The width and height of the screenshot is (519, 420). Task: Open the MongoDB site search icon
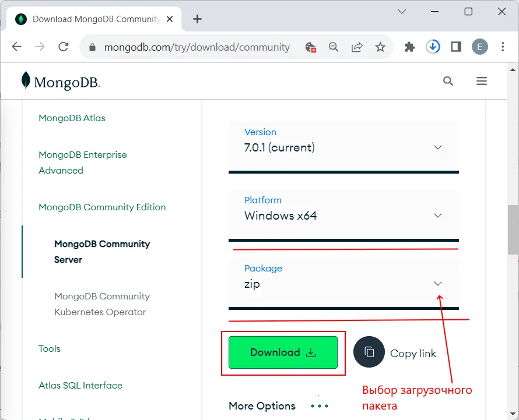pos(448,81)
